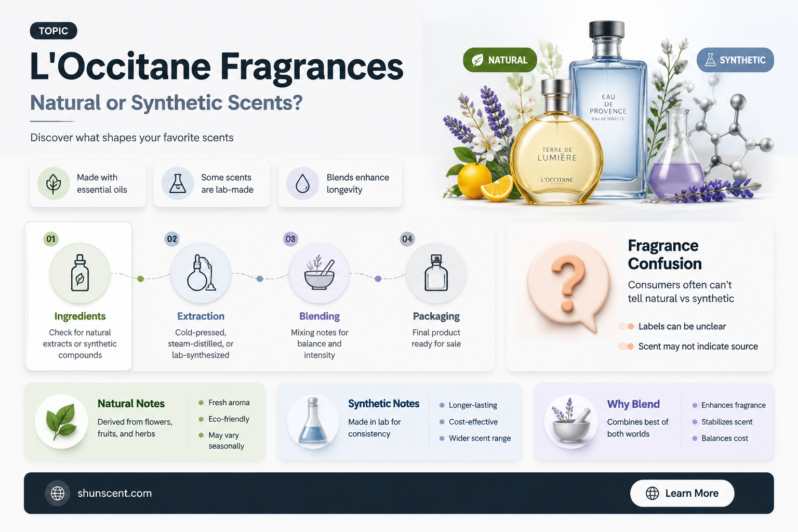Click 'Final product ready for sale' text

click(436, 338)
